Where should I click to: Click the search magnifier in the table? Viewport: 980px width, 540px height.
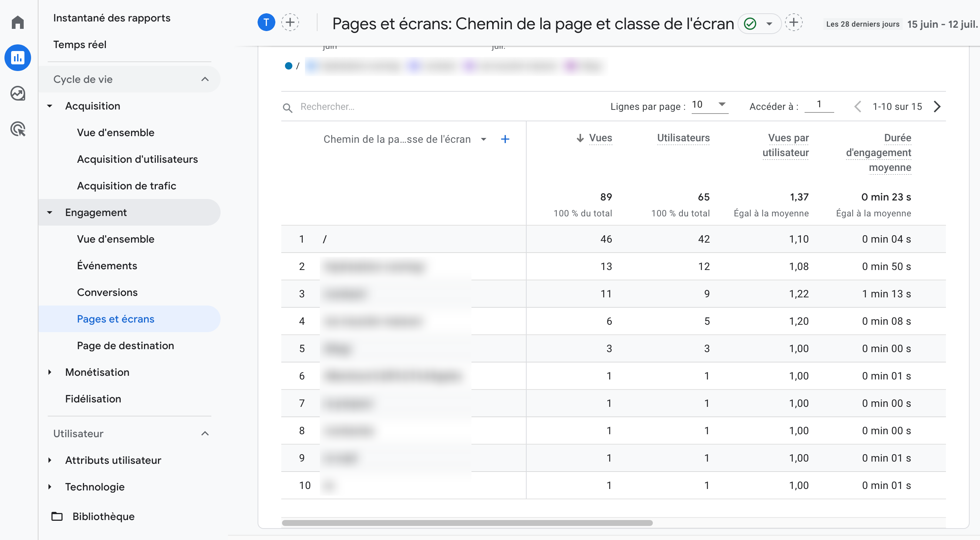(288, 108)
